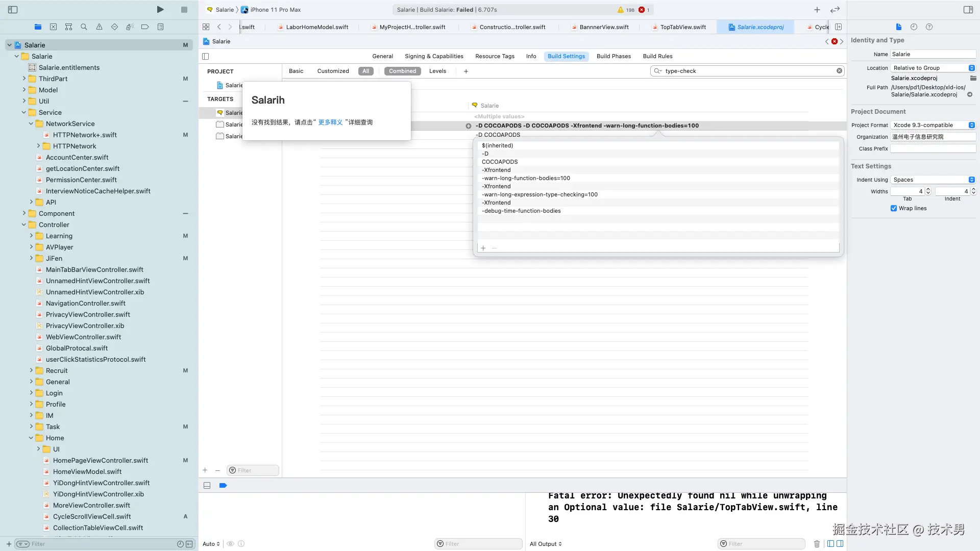The width and height of the screenshot is (980, 551).
Task: Increase the Tab width stepper
Action: click(928, 189)
